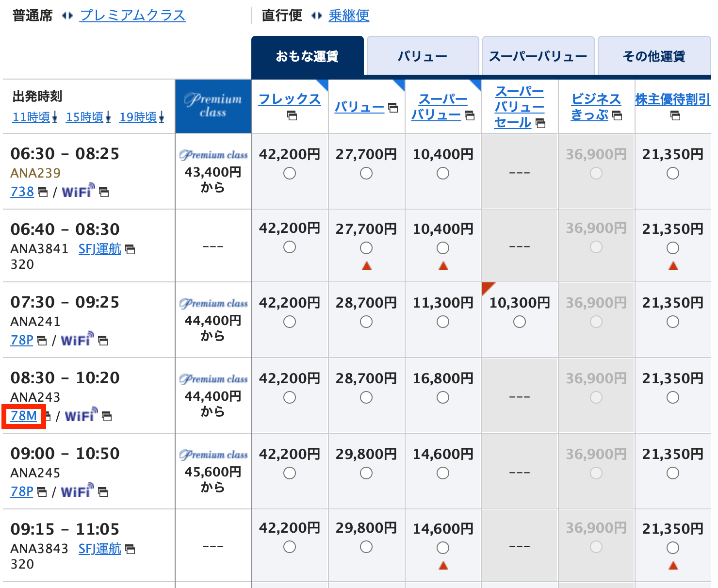Open popup icon beside 78P for ANA241
Screen dimensions: 718x588
pyautogui.click(x=42, y=341)
